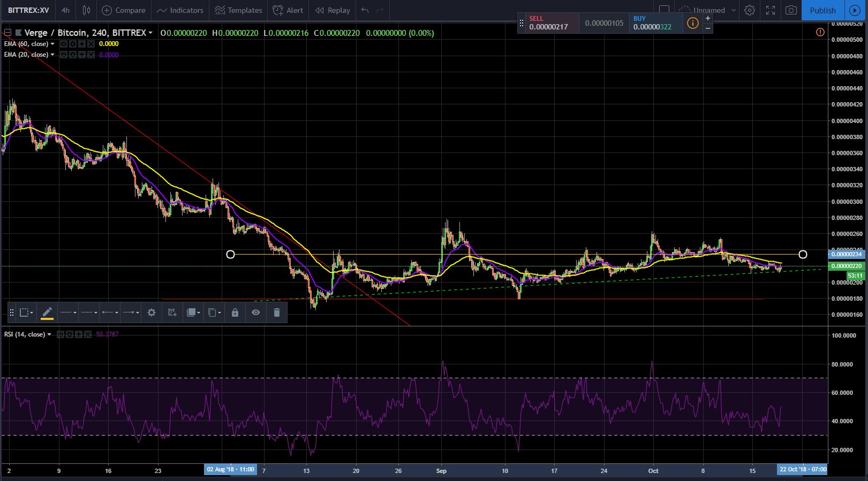
Task: Click the 02 Aug '18 11:00 time marker
Action: [x=230, y=469]
